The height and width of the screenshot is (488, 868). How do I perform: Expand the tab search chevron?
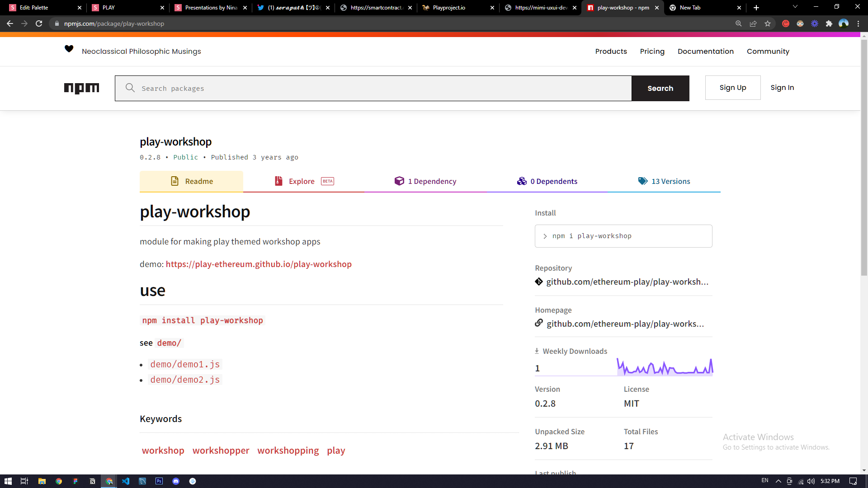coord(795,7)
